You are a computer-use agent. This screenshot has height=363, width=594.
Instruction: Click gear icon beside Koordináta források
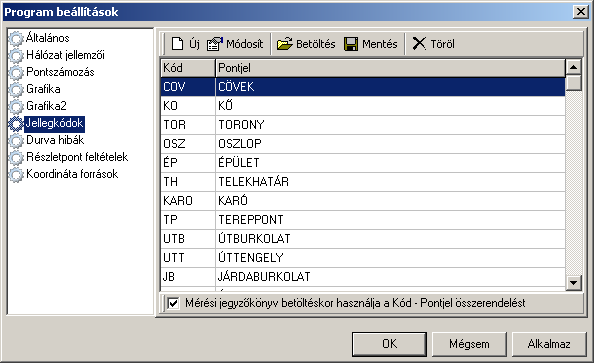pyautogui.click(x=16, y=175)
